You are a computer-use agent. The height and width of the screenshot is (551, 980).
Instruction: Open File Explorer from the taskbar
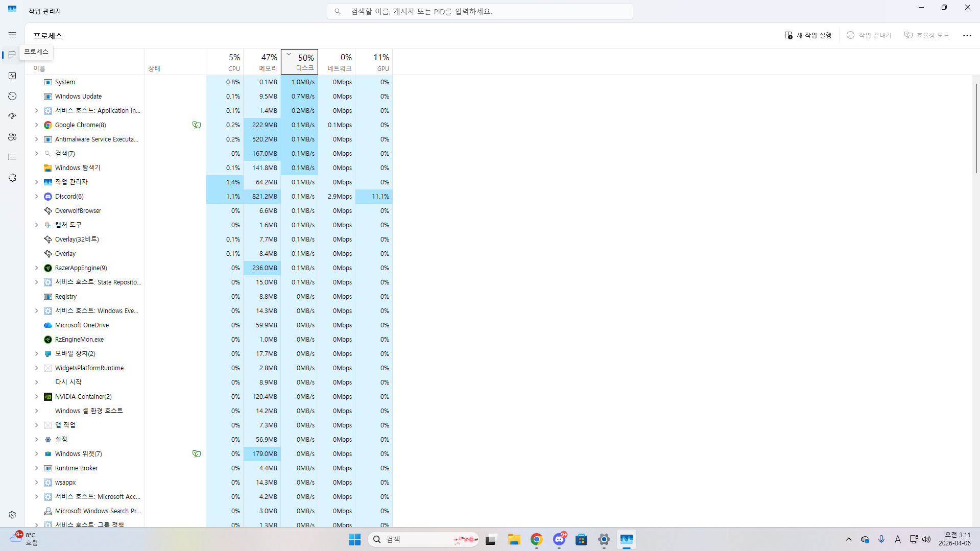click(x=514, y=539)
